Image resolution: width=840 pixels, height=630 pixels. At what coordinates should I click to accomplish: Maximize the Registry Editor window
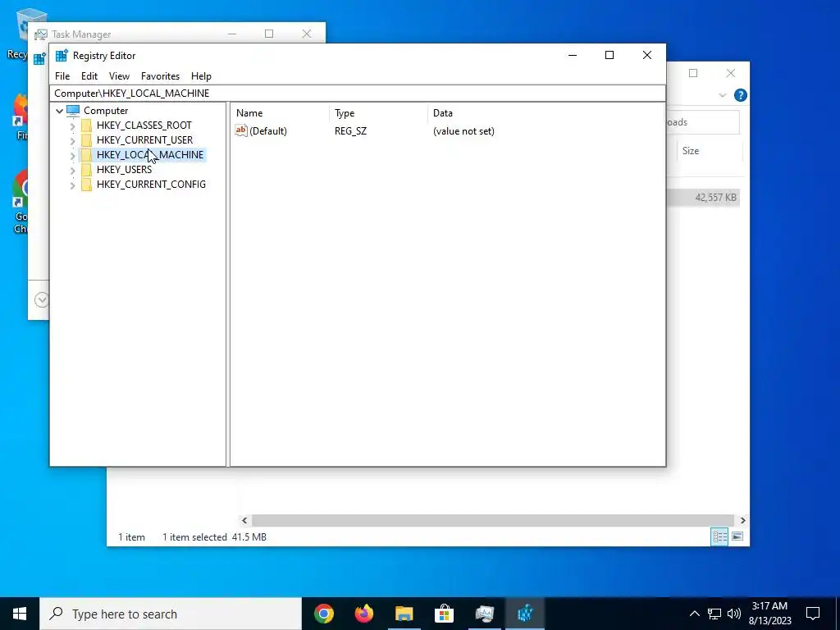(x=609, y=55)
